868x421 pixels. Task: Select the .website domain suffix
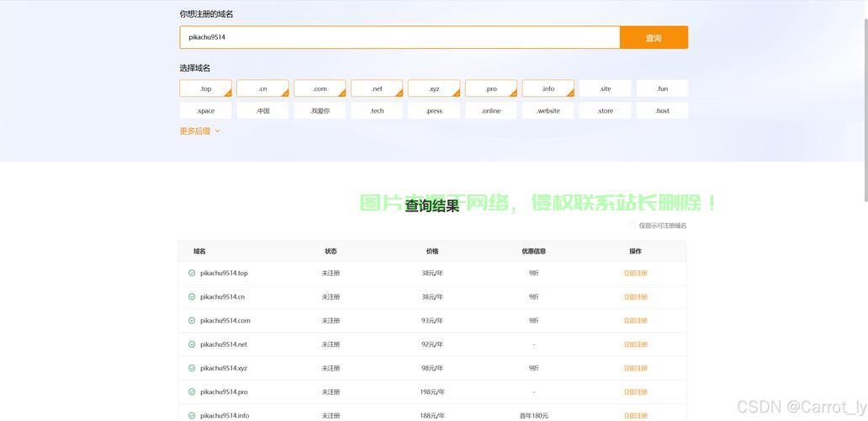coord(548,111)
